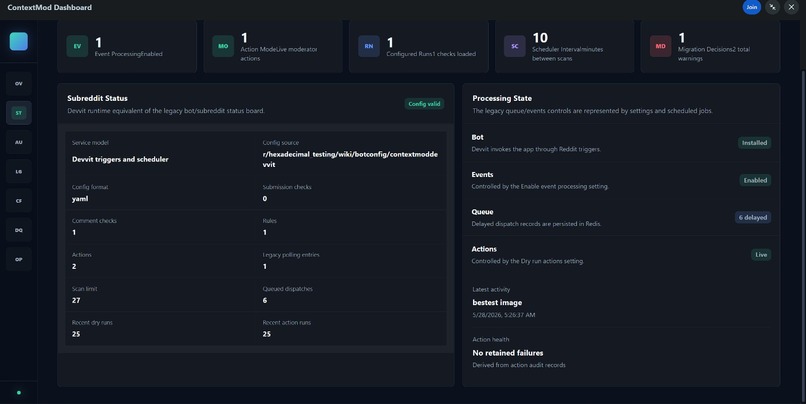Click the Events row title
806x404 pixels.
click(482, 175)
